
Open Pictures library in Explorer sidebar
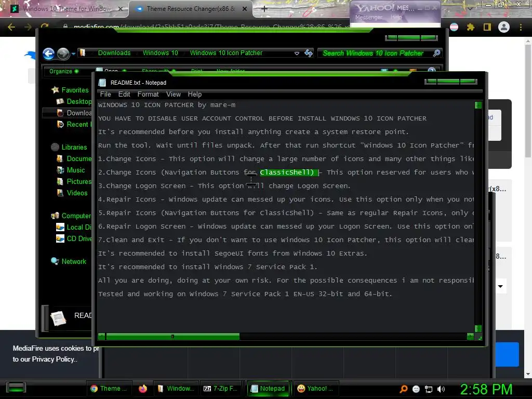click(74, 181)
